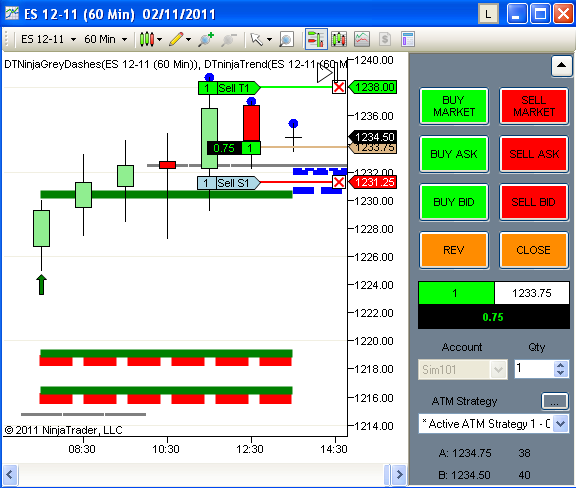Click the toolbar grip handle
Image resolution: width=576 pixels, height=488 pixels.
coord(6,39)
